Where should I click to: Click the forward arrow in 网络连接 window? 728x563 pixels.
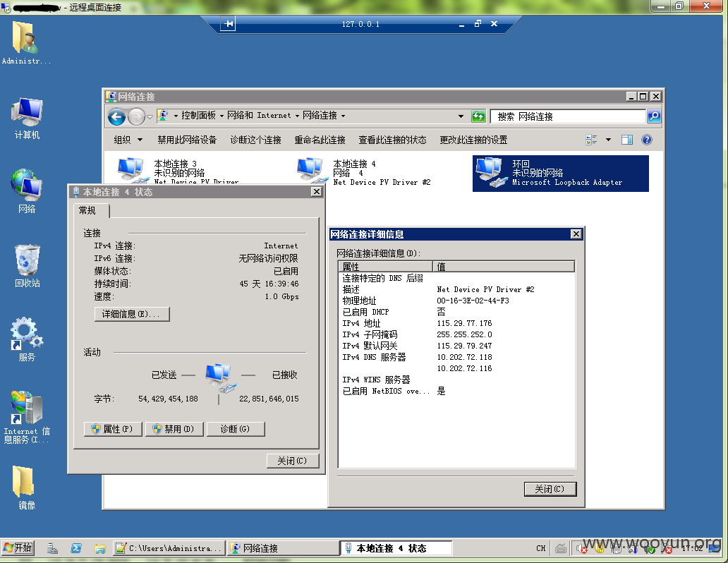point(136,116)
